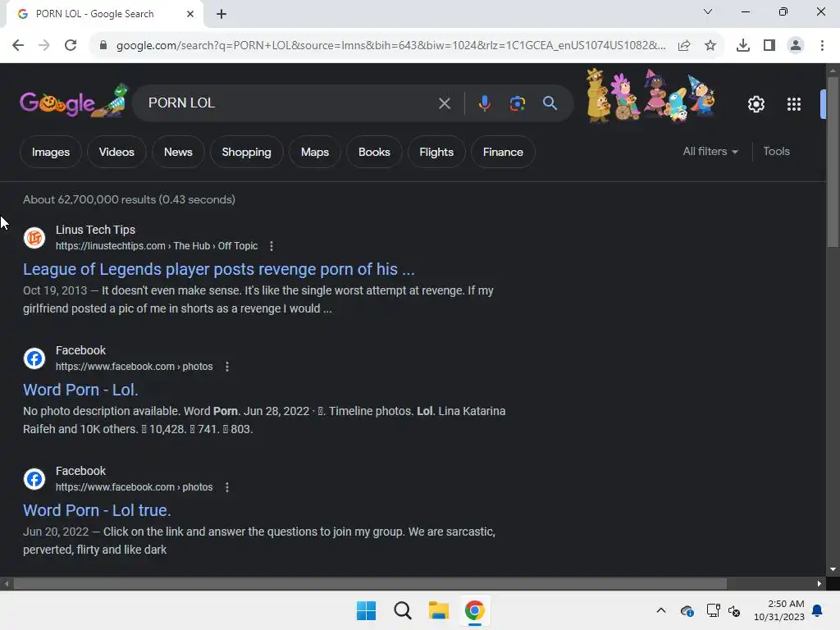Open the Google apps grid
The height and width of the screenshot is (630, 840).
(794, 104)
